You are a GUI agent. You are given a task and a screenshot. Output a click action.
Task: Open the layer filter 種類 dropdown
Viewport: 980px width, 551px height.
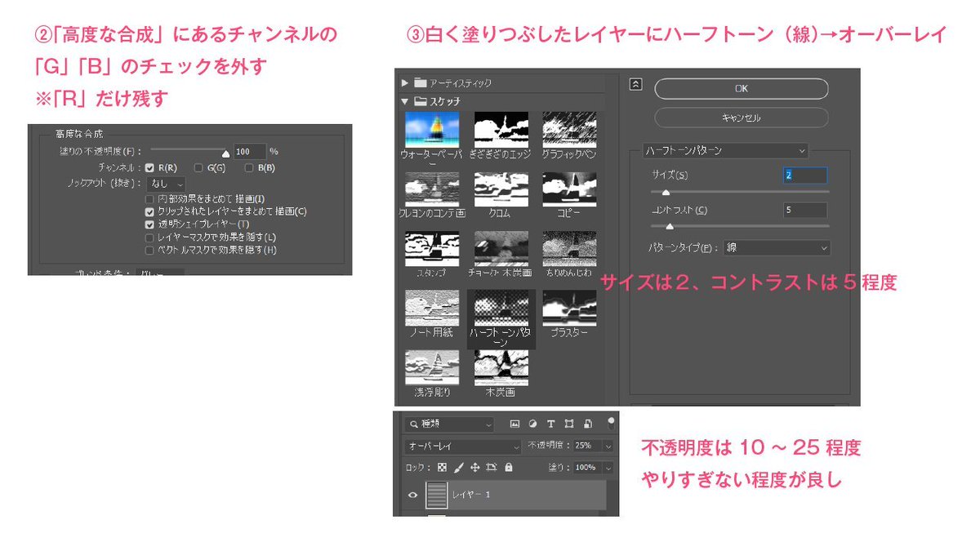tap(449, 424)
